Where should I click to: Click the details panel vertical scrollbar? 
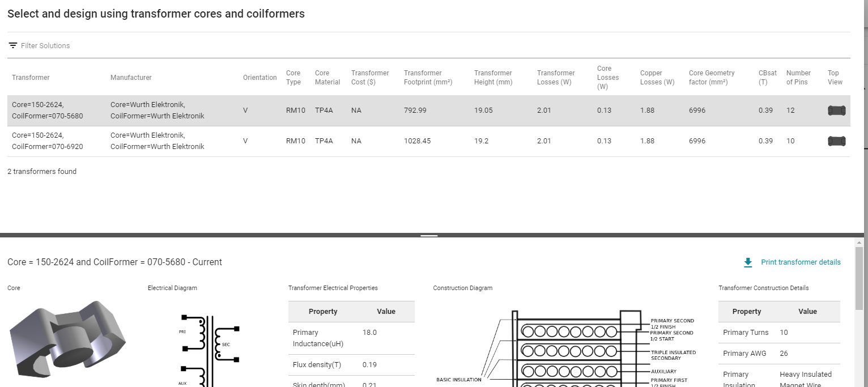tap(859, 278)
